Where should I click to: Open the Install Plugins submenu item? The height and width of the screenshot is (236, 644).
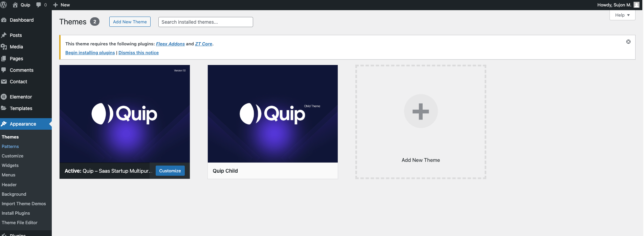point(16,213)
